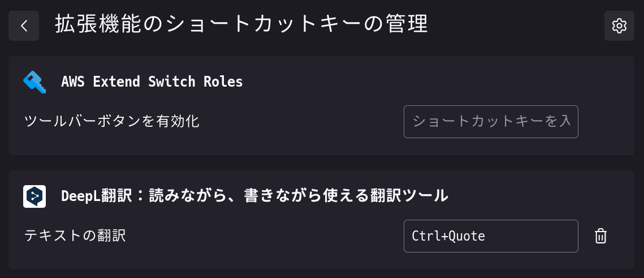Set a shortcut for AWS toolbar button
This screenshot has width=644, height=278.
pos(491,122)
